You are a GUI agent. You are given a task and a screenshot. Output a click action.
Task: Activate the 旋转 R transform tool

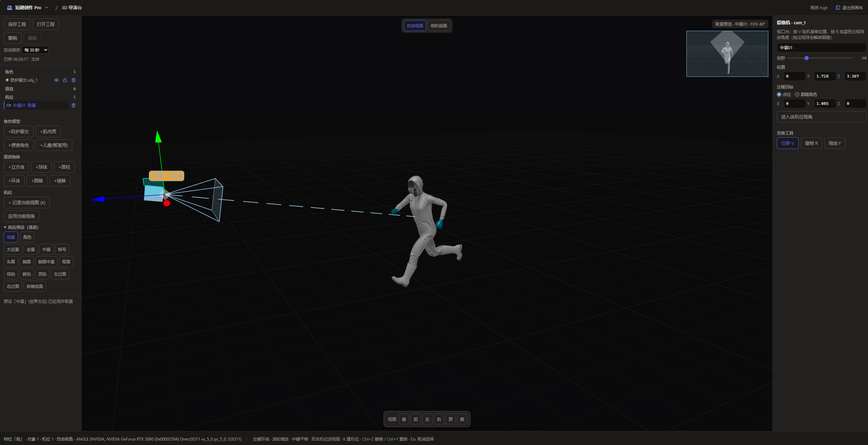[x=811, y=143]
